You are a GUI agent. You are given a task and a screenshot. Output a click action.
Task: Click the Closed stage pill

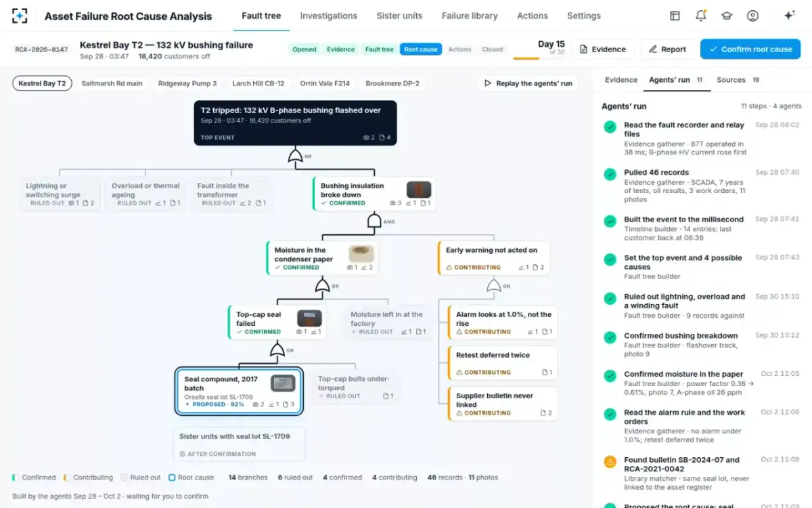(492, 49)
